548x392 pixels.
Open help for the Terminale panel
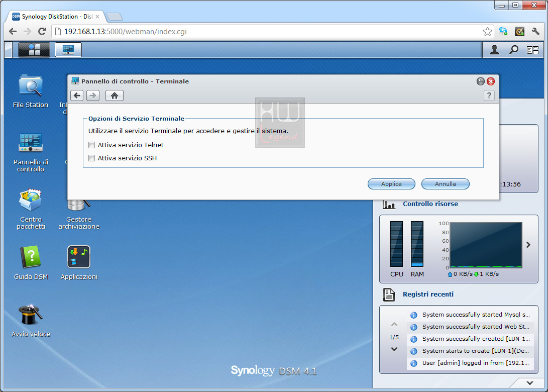point(489,95)
